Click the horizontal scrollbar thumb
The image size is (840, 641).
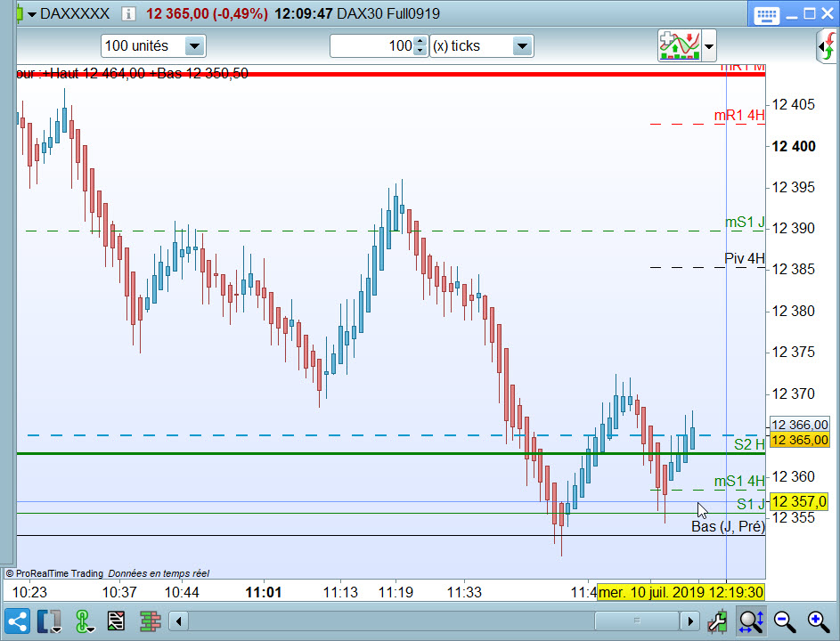637,621
